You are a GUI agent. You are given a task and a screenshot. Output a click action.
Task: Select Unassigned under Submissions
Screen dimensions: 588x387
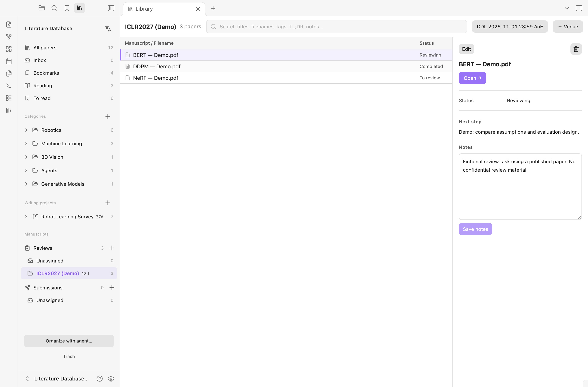click(69, 300)
